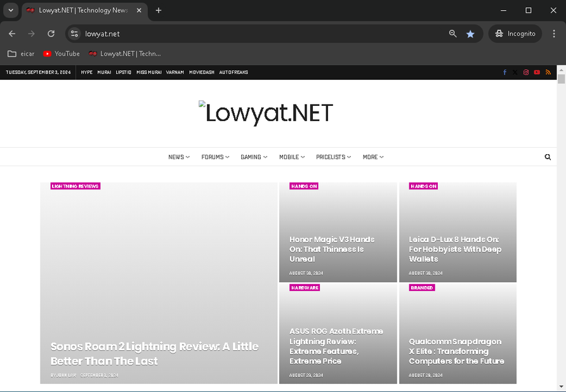This screenshot has width=566, height=392.
Task: Open Honor Magic V3 Hands On article
Action: tap(332, 249)
